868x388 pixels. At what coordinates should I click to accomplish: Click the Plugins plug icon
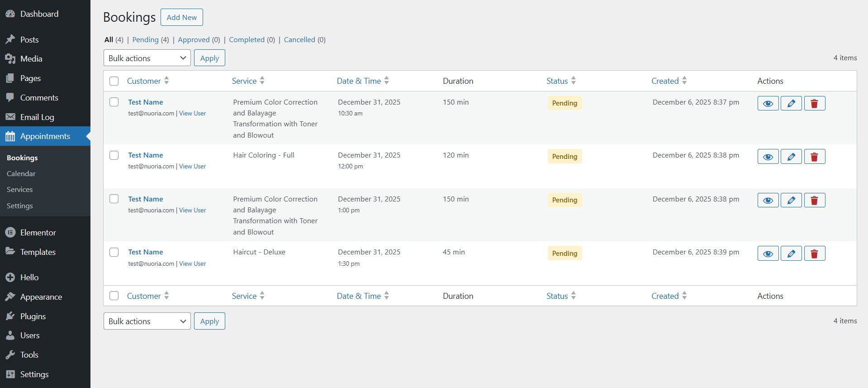[x=10, y=316]
